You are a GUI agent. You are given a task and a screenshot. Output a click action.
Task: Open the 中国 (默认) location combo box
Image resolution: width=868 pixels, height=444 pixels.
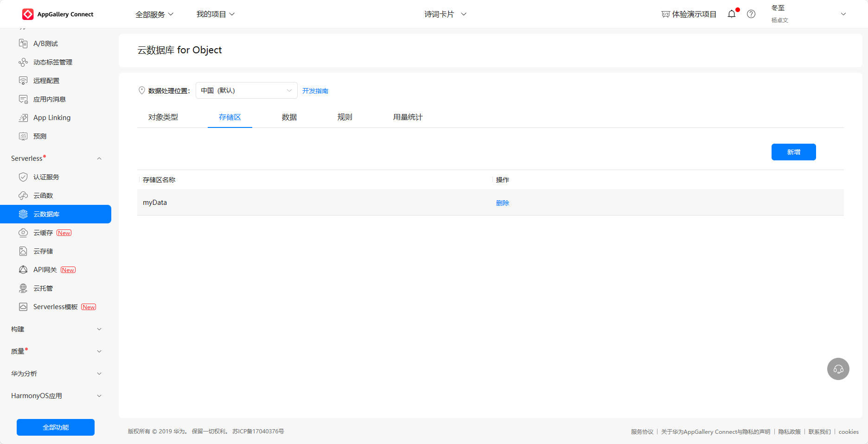coord(247,90)
